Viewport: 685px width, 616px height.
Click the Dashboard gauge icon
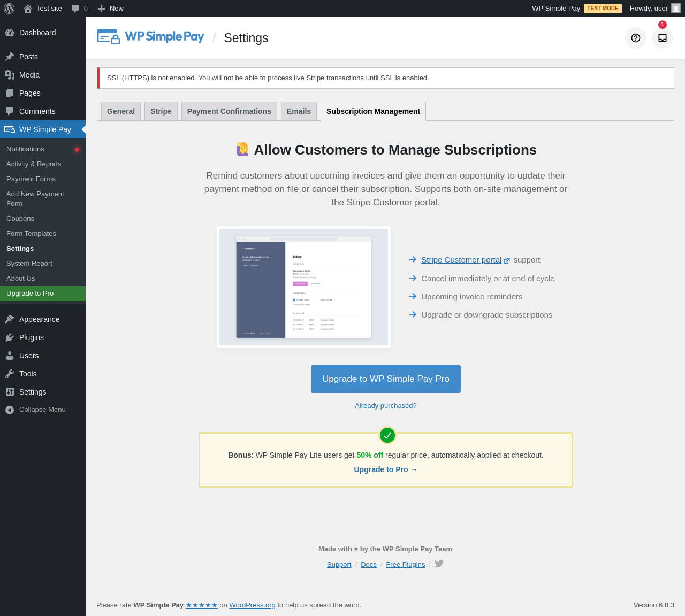click(10, 33)
